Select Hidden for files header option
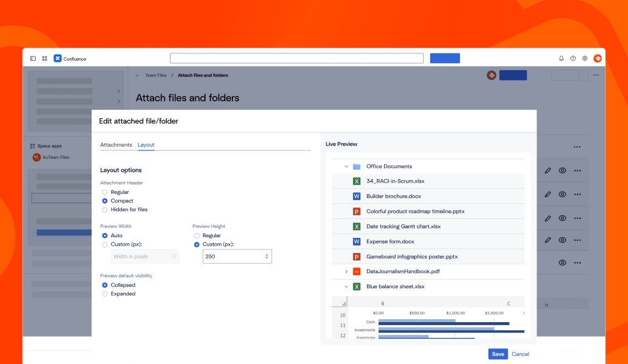The image size is (628, 364). tap(105, 209)
